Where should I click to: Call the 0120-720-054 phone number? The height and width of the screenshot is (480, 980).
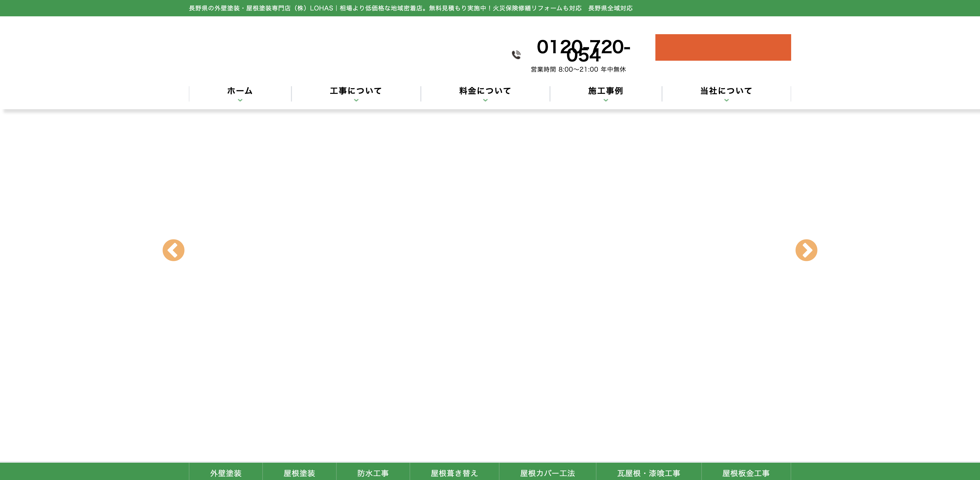click(x=583, y=51)
